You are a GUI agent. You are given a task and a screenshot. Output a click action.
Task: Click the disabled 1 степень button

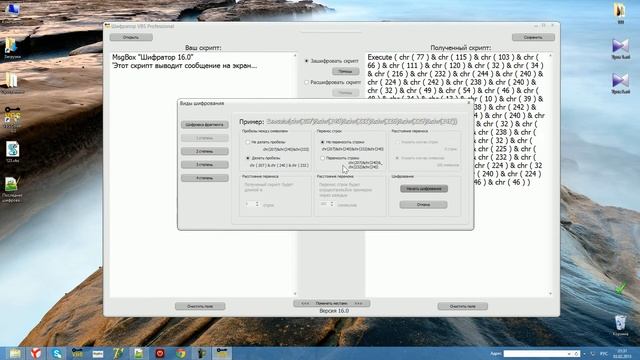tap(204, 138)
